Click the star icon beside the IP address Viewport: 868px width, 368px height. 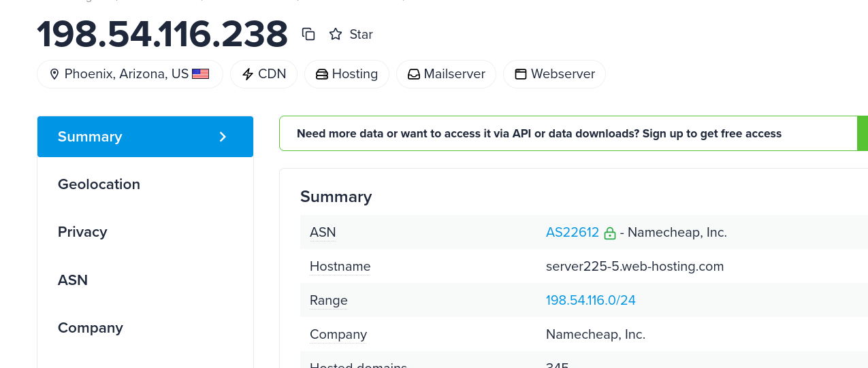(x=336, y=34)
